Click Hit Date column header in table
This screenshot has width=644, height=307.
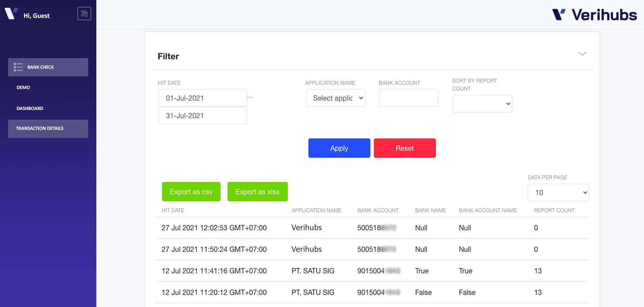(x=173, y=210)
